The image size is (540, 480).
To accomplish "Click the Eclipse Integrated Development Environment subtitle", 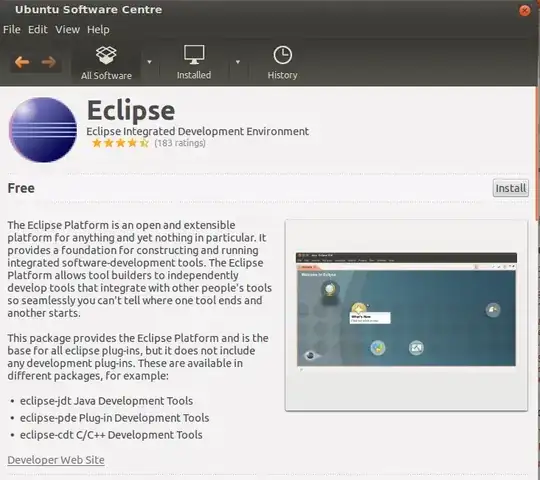I will click(197, 131).
